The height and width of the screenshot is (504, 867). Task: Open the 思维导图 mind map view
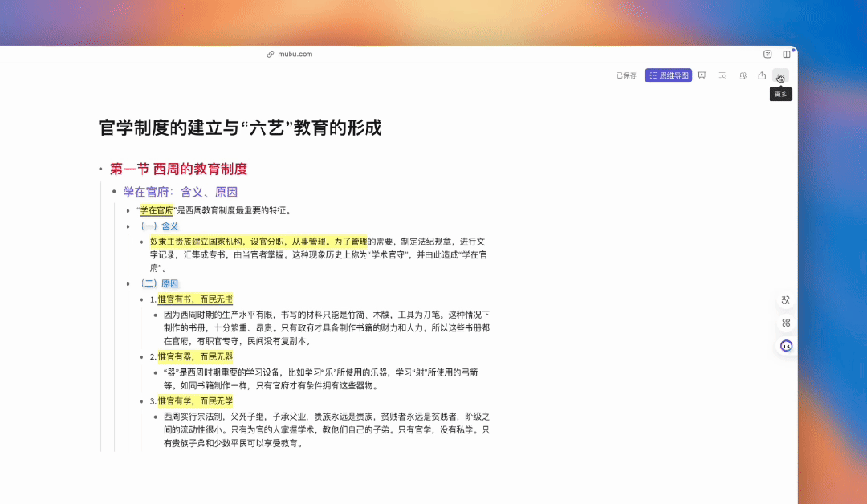[x=669, y=75]
